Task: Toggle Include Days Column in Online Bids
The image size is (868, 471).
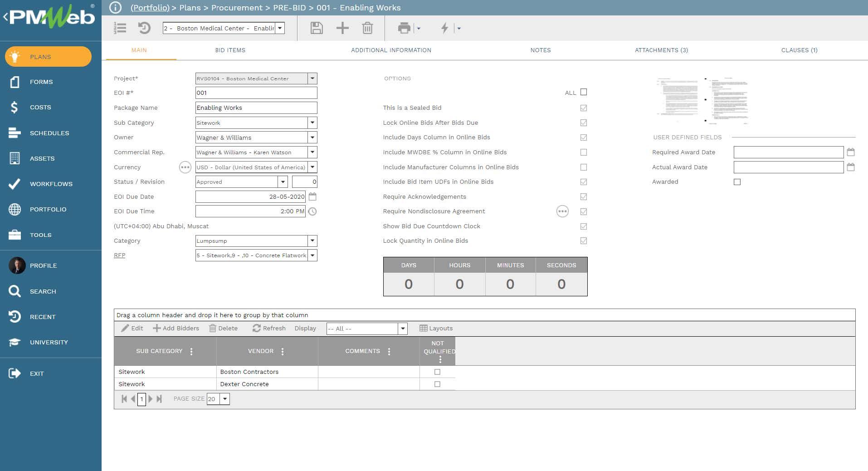Action: (584, 137)
